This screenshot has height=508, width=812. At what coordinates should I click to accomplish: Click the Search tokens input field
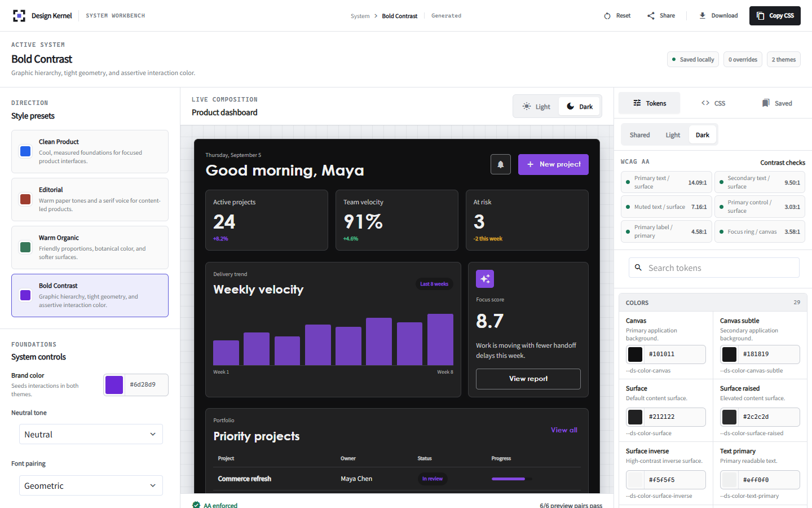tap(714, 268)
